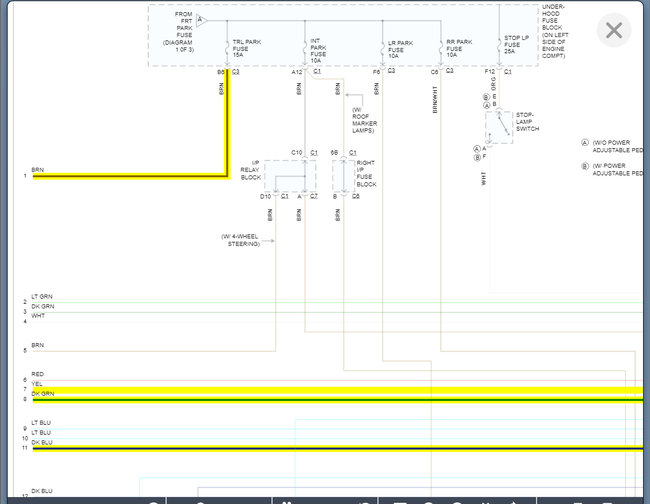650x504 pixels.
Task: Click the '(W/ 4-WHEEL STEERING)' note
Action: [241, 240]
